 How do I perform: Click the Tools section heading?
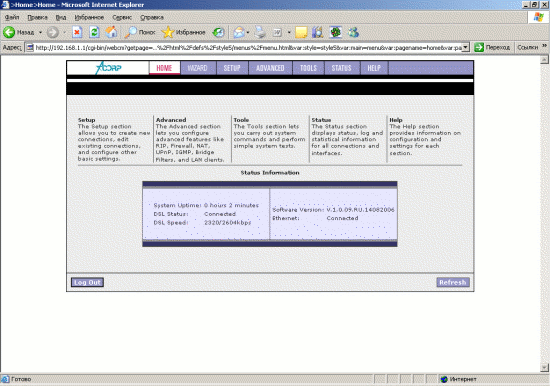tap(241, 120)
